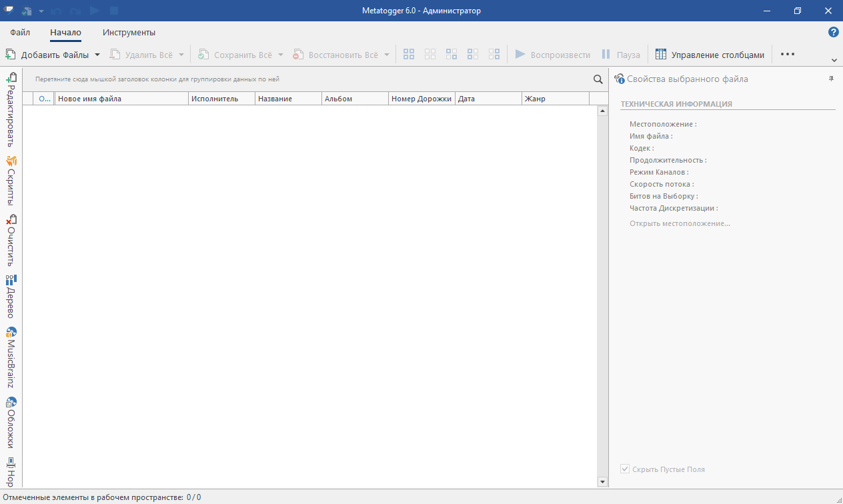Toggle the pin on Свойства выбранного файла panel
The width and height of the screenshot is (843, 504).
(x=830, y=79)
